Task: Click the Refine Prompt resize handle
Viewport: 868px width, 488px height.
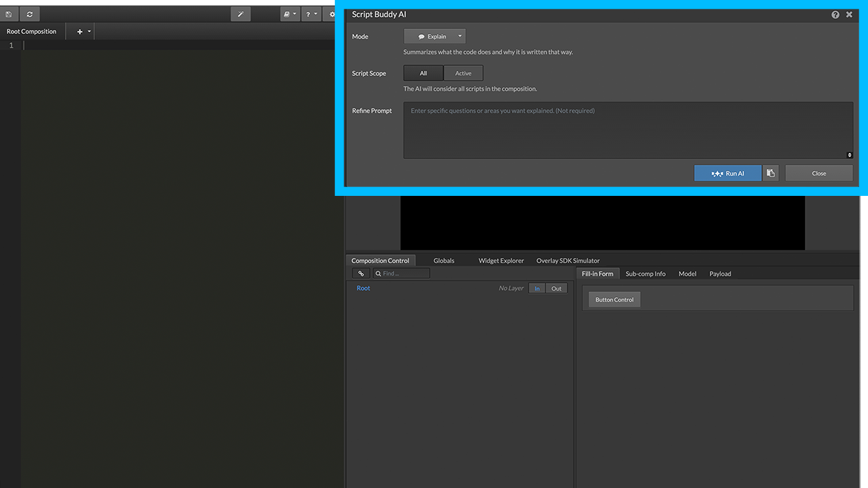Action: pos(850,155)
